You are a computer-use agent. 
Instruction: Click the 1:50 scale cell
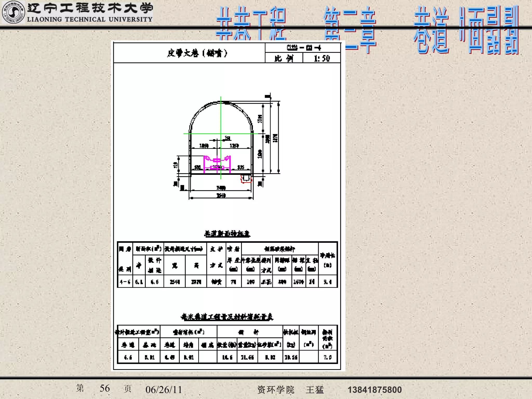(322, 58)
